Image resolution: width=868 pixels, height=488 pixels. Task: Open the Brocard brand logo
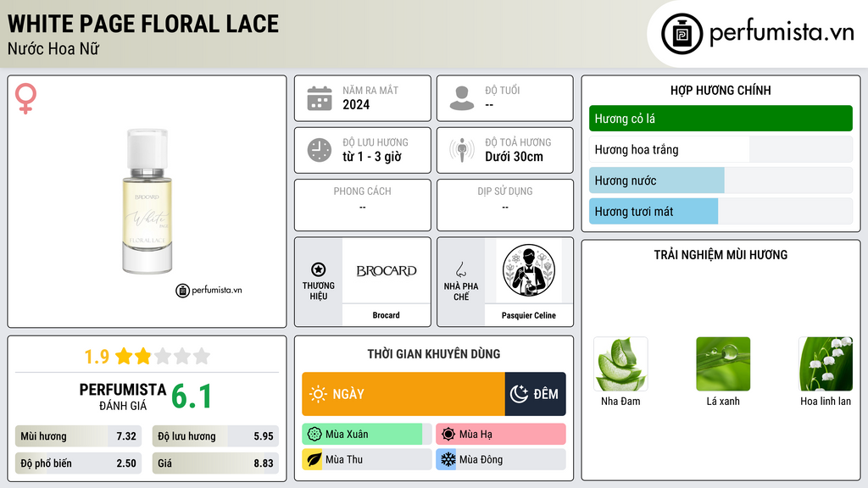387,270
